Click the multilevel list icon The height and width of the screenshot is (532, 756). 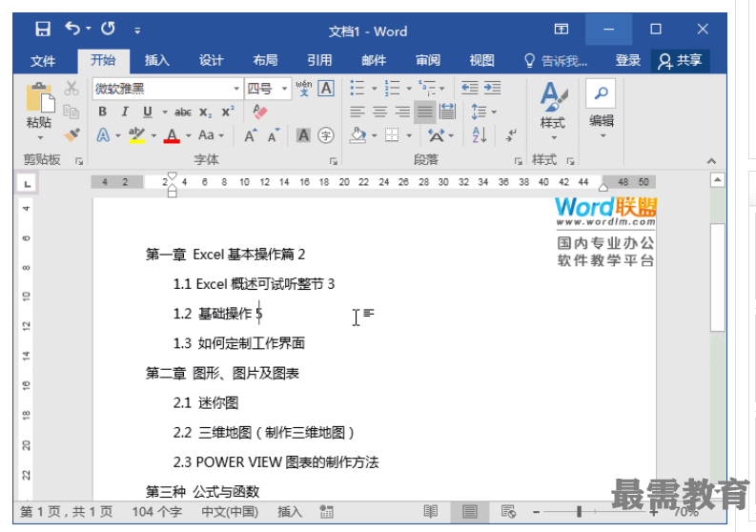[x=427, y=89]
